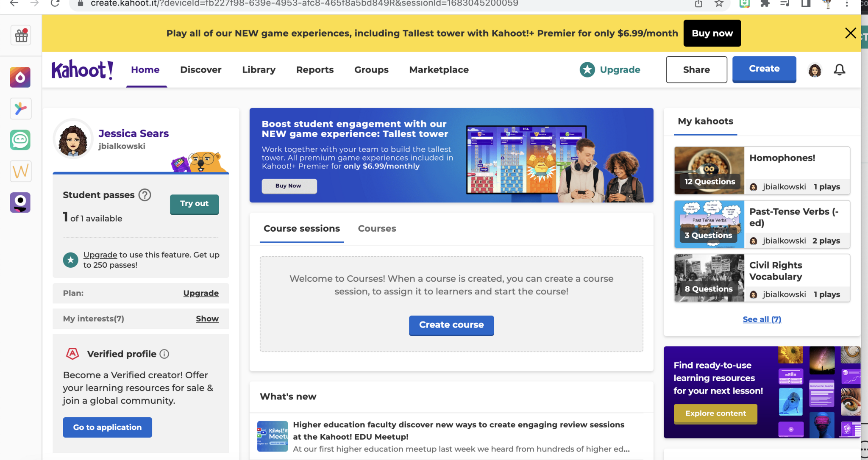Click the Student passes help question mark
This screenshot has width=868, height=460.
(x=145, y=195)
